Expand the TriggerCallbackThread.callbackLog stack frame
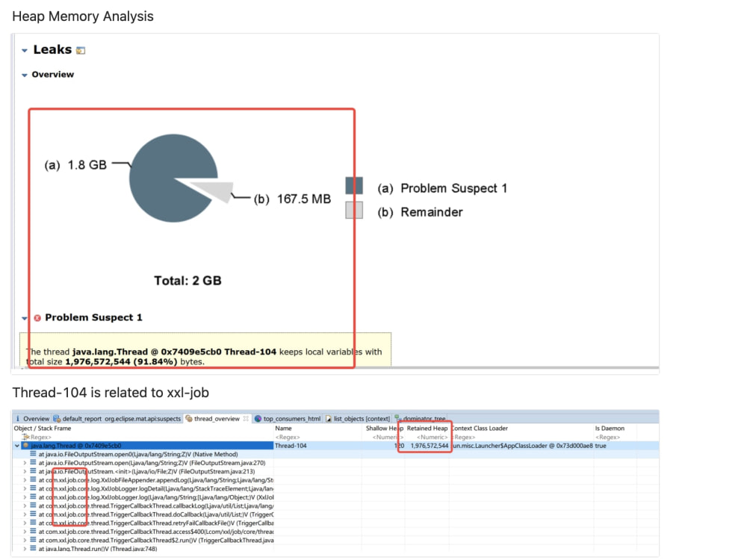This screenshot has width=747, height=560. (25, 505)
